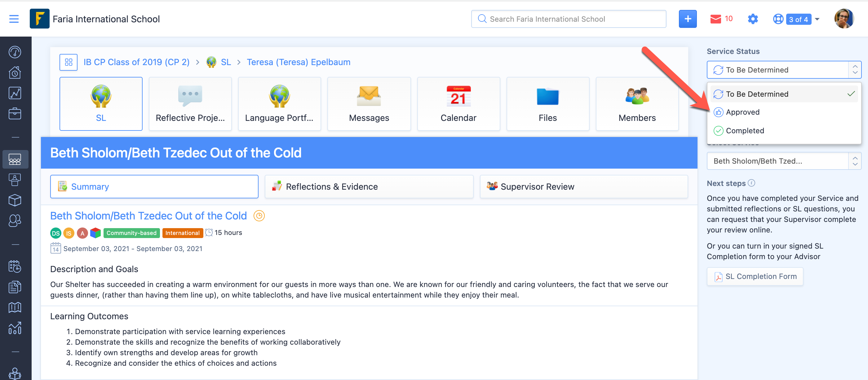Open the Service Status dropdown
Image resolution: width=868 pixels, height=380 pixels.
[784, 70]
